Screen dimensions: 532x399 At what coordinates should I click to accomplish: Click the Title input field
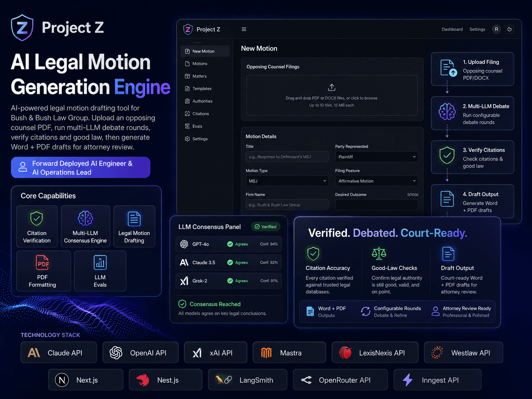pos(287,157)
